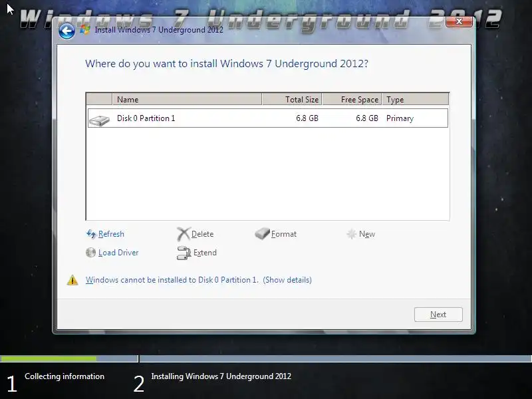The width and height of the screenshot is (532, 399).
Task: Click the 'Where do you want to install' heading
Action: pos(227,63)
